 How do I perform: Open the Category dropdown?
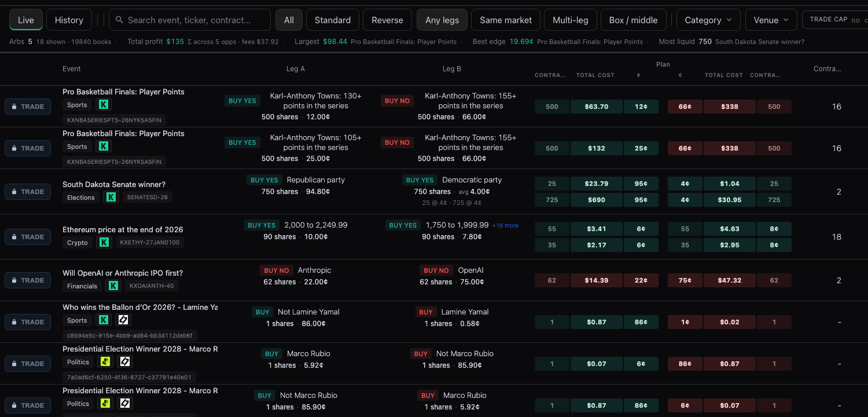tap(708, 20)
